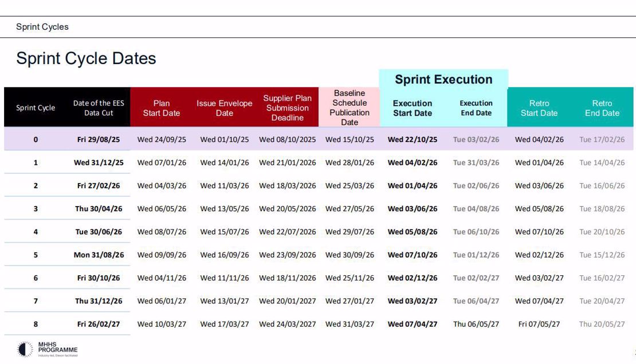This screenshot has width=636, height=364.
Task: Click the Issue Envelope Date header
Action: click(x=225, y=108)
